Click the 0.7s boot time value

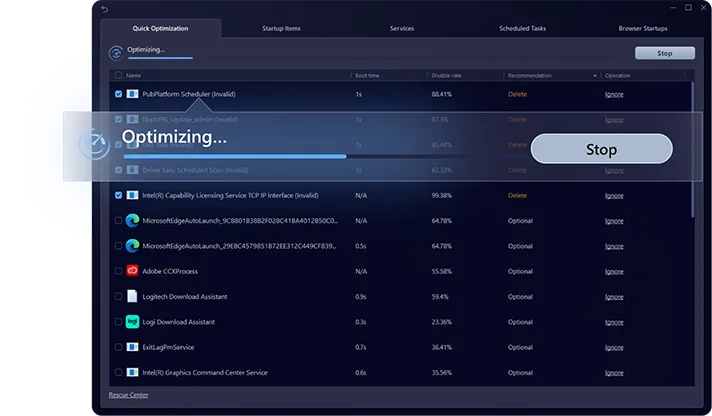[x=361, y=347]
